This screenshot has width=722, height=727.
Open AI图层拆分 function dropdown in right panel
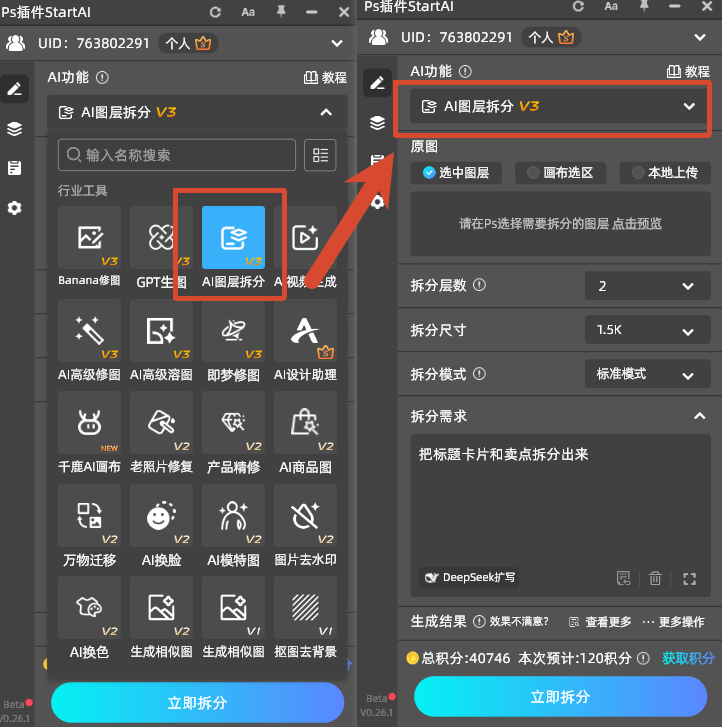(x=560, y=107)
